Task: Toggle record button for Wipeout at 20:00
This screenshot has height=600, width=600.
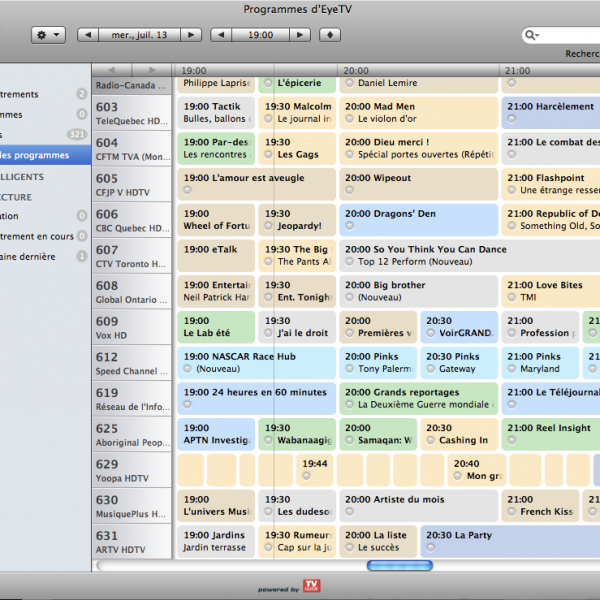Action: [x=349, y=190]
